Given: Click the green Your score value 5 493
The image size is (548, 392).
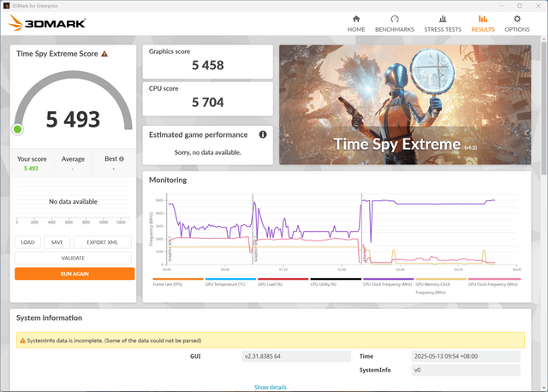Looking at the screenshot, I should (31, 169).
